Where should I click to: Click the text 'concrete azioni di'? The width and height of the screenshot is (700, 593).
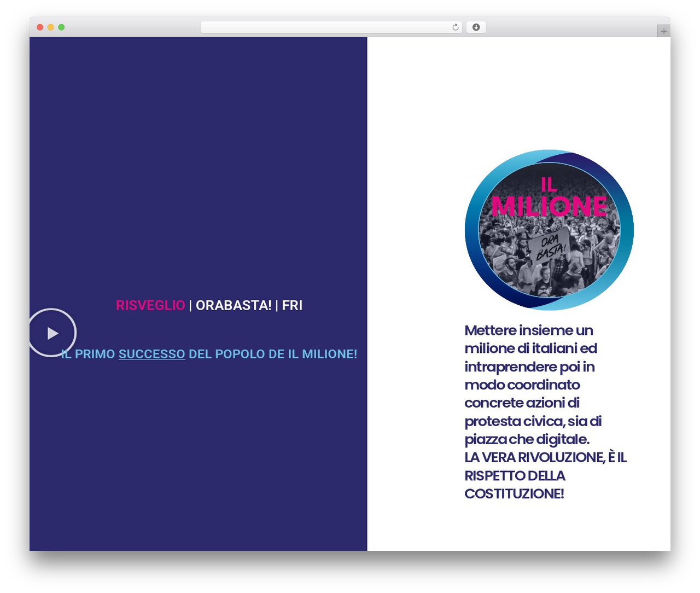coord(522,403)
